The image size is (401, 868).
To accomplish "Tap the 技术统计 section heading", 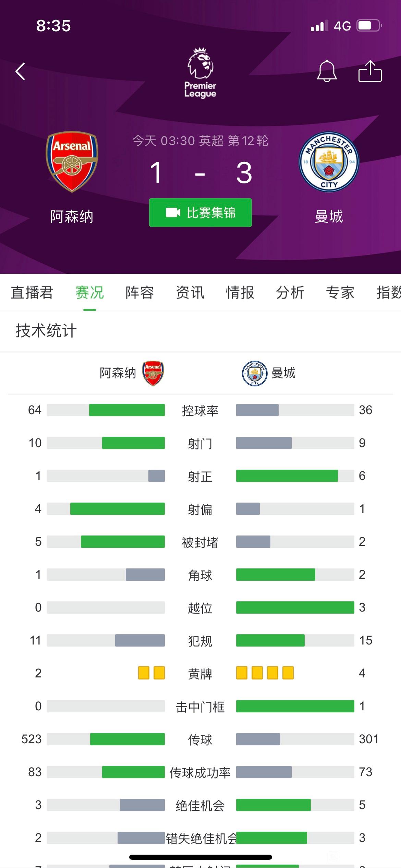I will [x=46, y=331].
